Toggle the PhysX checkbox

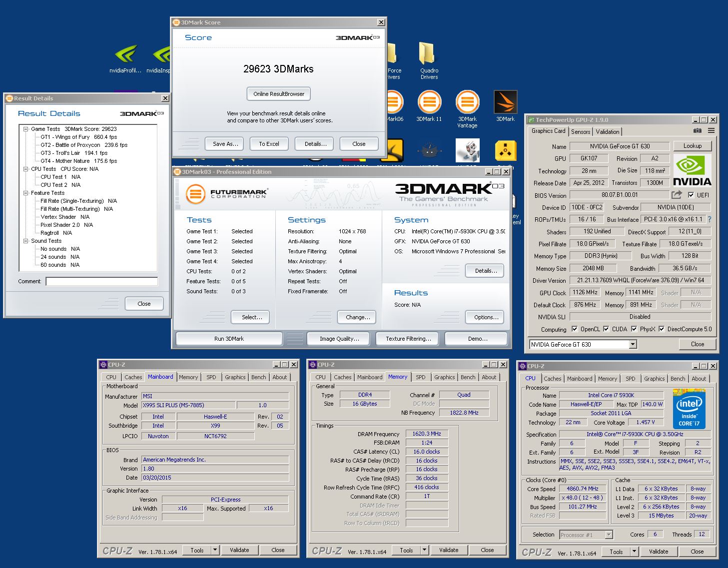click(x=634, y=329)
